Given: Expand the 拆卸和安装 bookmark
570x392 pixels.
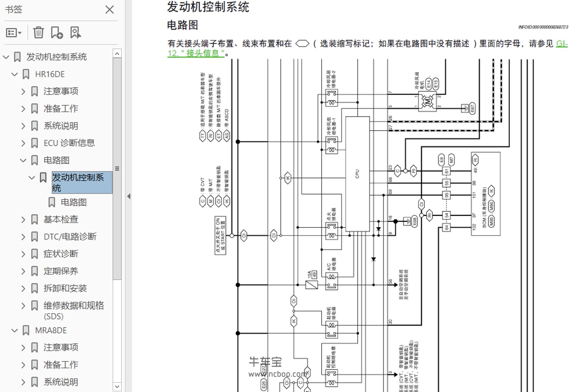Looking at the screenshot, I should coord(23,288).
